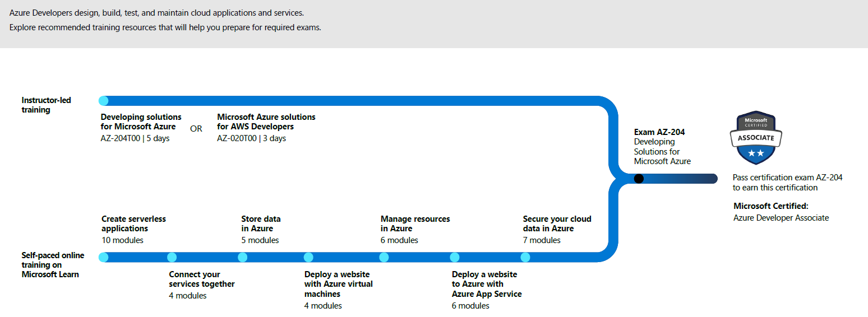Viewport: 868px width, 317px height.
Task: Click 4 modules under Azure virtual machines
Action: tap(324, 306)
